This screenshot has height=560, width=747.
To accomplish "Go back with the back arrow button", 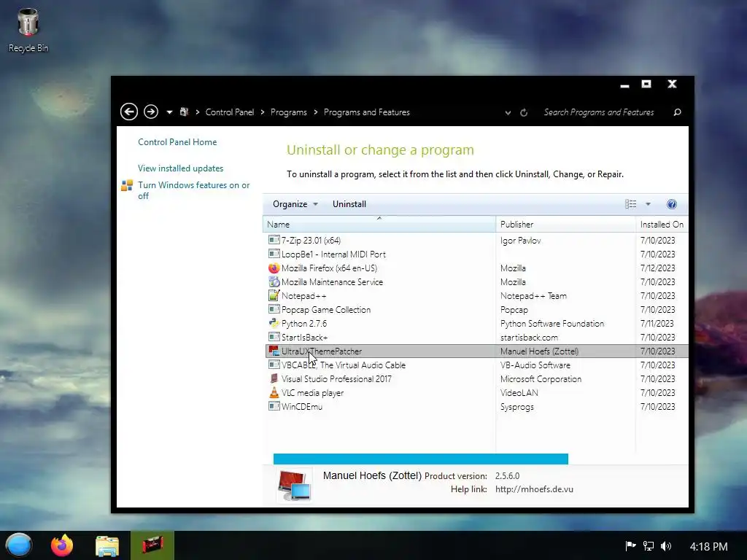I will click(129, 112).
